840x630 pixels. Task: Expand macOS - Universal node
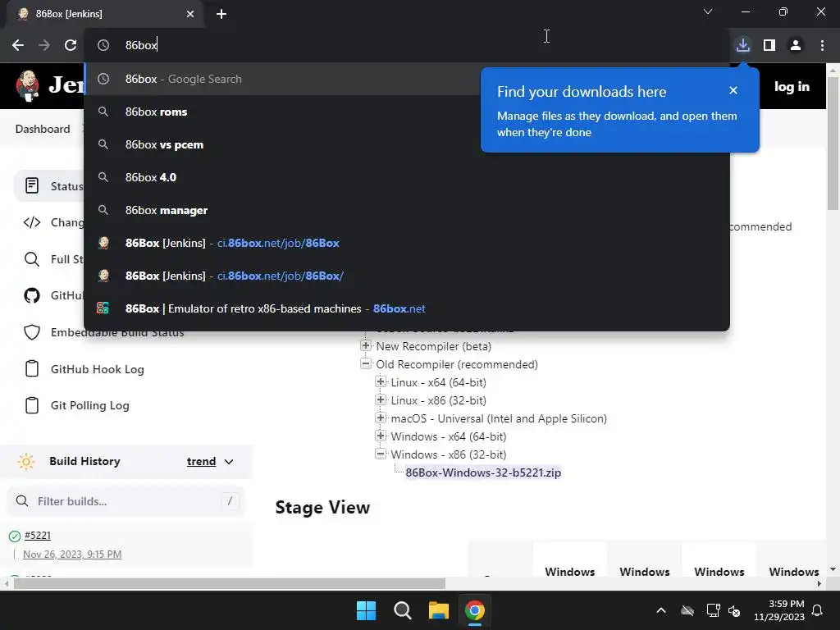pos(381,418)
